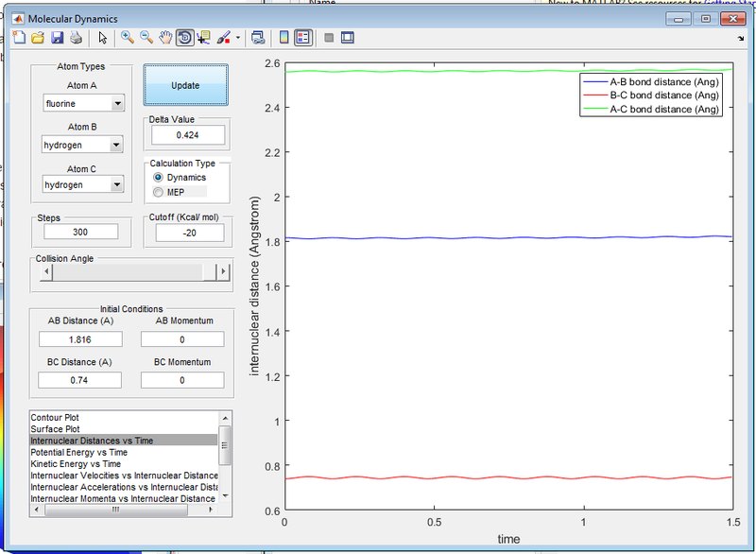The width and height of the screenshot is (756, 554).
Task: Expand the Atom B hydrogen dropdown
Action: (x=83, y=145)
